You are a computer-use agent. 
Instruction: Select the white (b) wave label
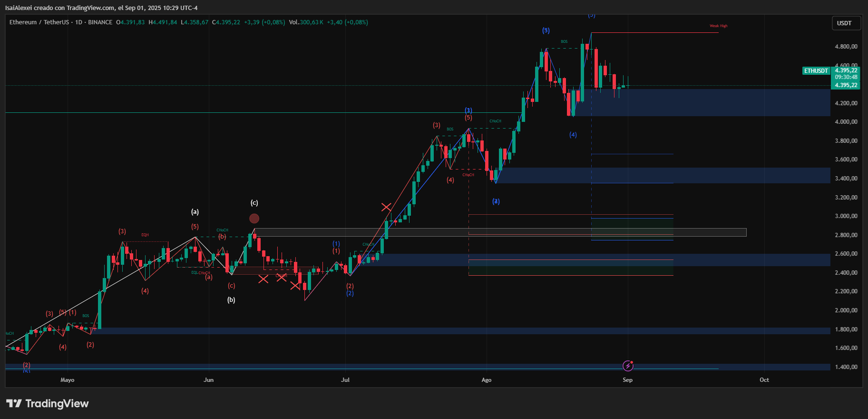(231, 300)
